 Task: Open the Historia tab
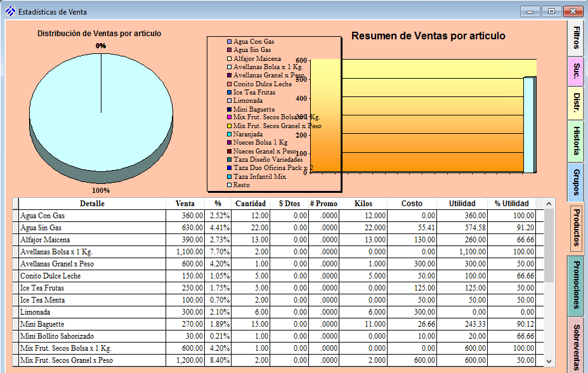point(576,141)
